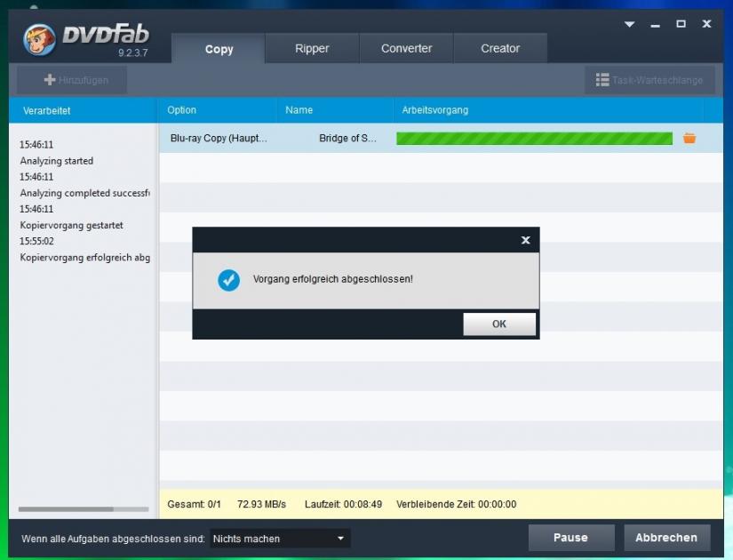Image resolution: width=733 pixels, height=560 pixels.
Task: Click Kopiervorgang gestartet log entry
Action: coord(72,226)
